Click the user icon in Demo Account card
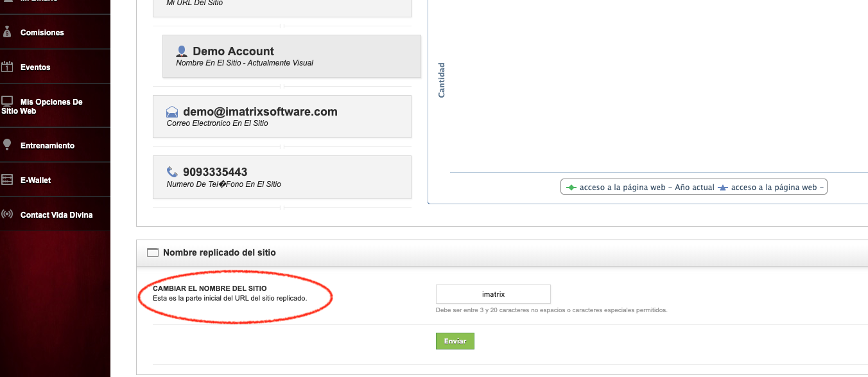 coord(182,51)
